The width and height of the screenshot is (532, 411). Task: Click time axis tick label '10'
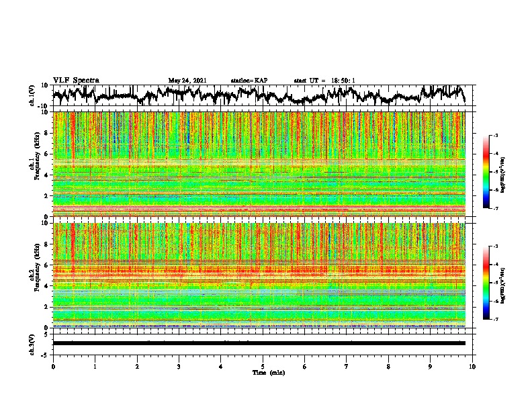[x=472, y=367]
